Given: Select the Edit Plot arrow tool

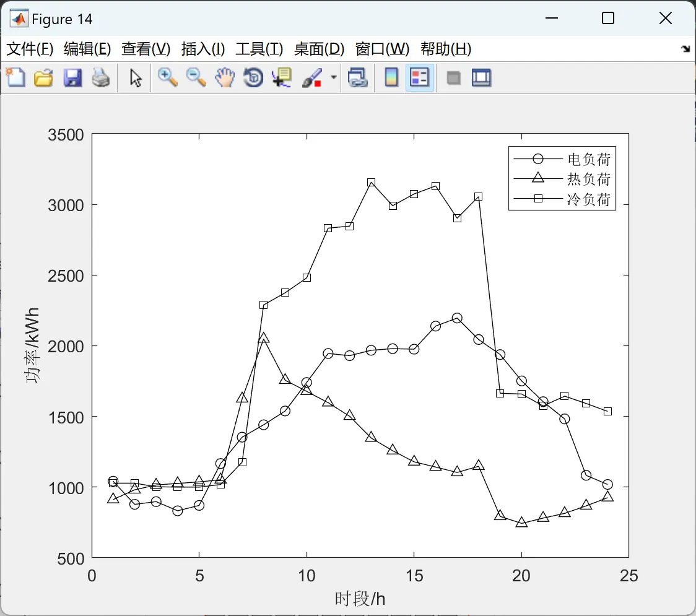Looking at the screenshot, I should [136, 77].
